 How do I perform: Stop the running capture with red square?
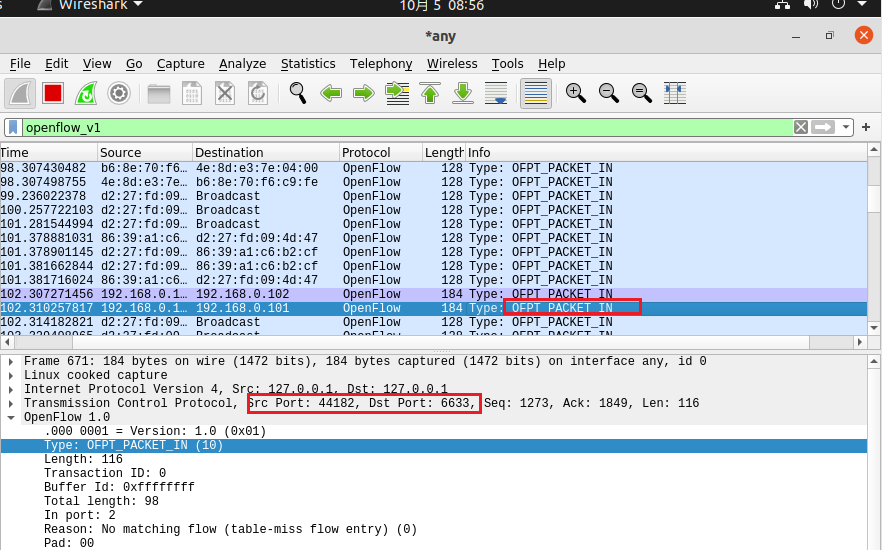[x=53, y=93]
